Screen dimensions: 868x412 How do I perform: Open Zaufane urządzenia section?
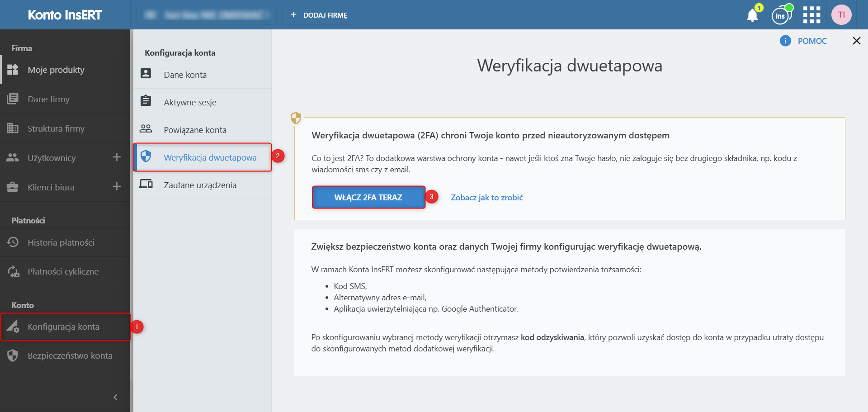click(203, 185)
